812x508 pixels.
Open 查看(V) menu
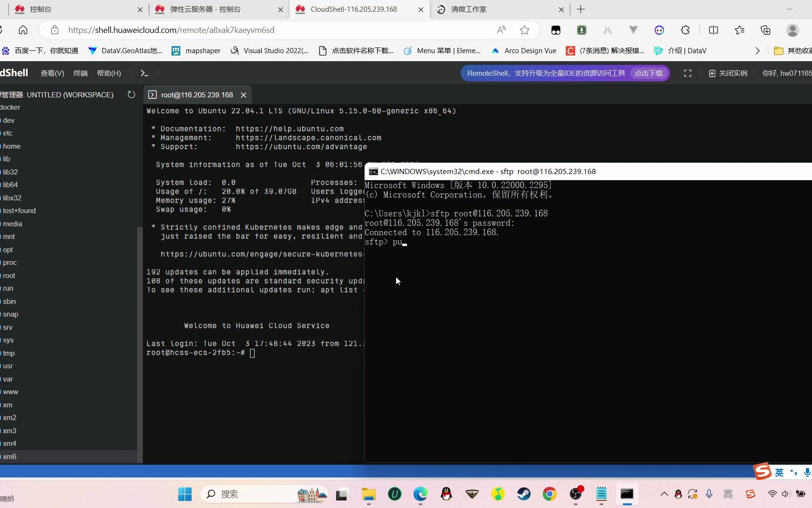coord(52,73)
